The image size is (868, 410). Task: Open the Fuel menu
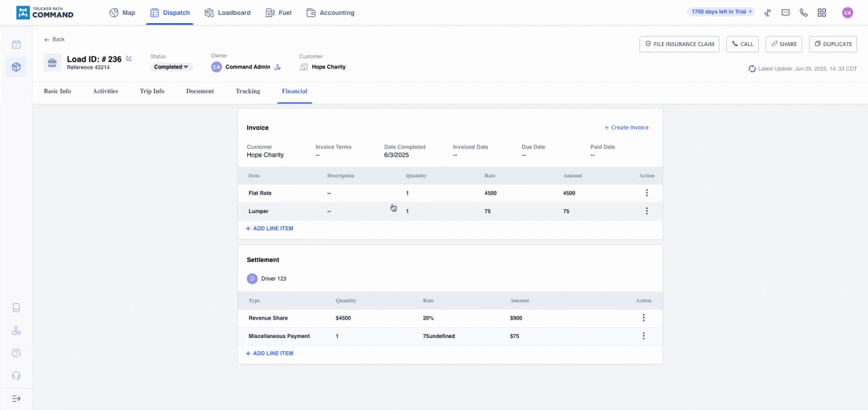(x=278, y=13)
